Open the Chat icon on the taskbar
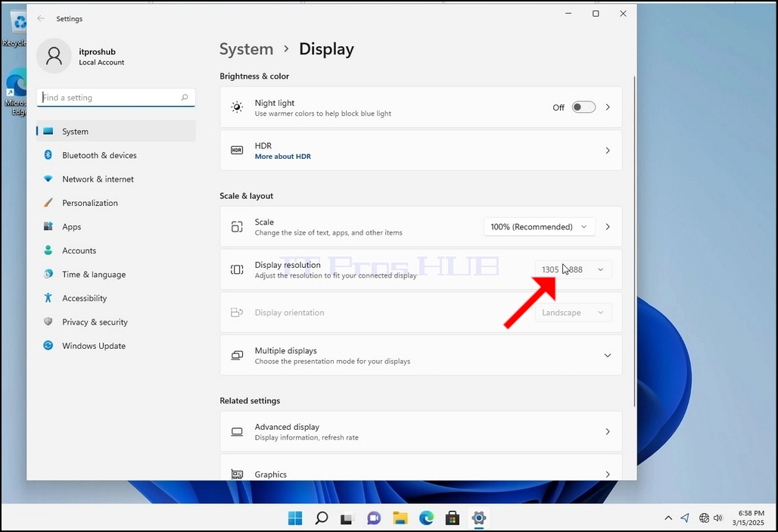The width and height of the screenshot is (778, 532). click(x=374, y=518)
